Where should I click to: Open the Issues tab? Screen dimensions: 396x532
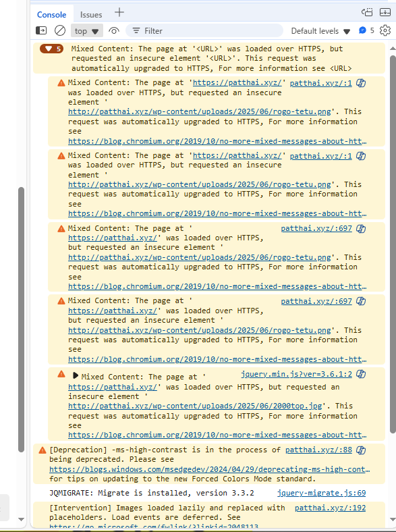(x=91, y=15)
